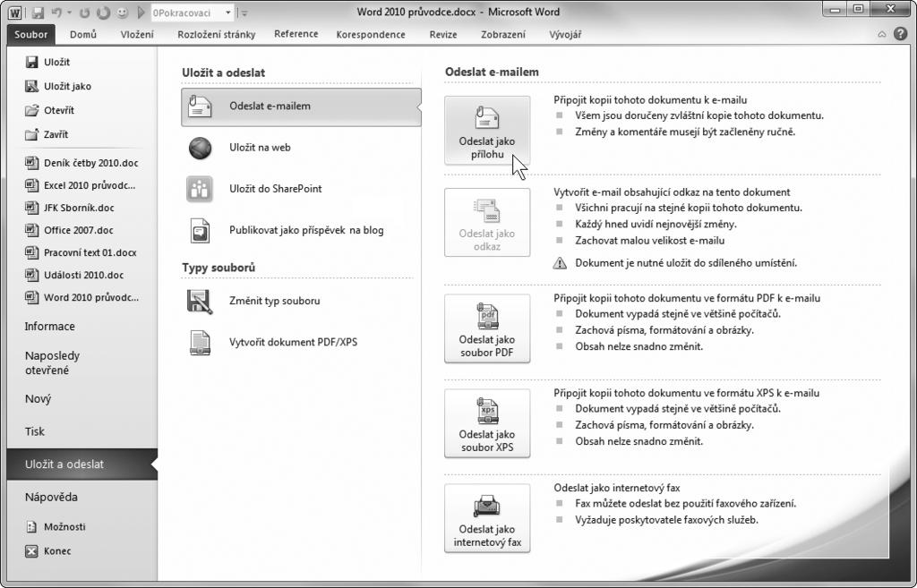Screen dimensions: 917x588
Task: Click the Možnosti options icon
Action: [31, 526]
